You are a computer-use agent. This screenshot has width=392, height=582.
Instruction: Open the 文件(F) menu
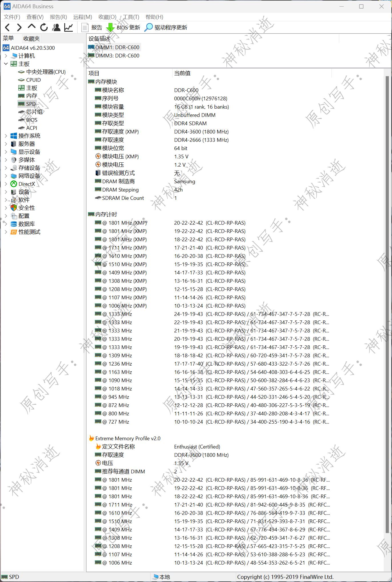12,17
